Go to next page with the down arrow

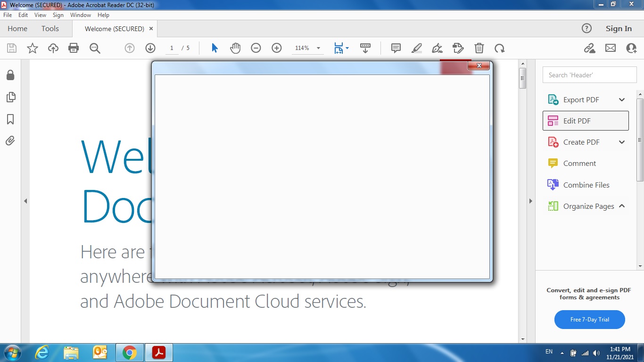pyautogui.click(x=150, y=48)
